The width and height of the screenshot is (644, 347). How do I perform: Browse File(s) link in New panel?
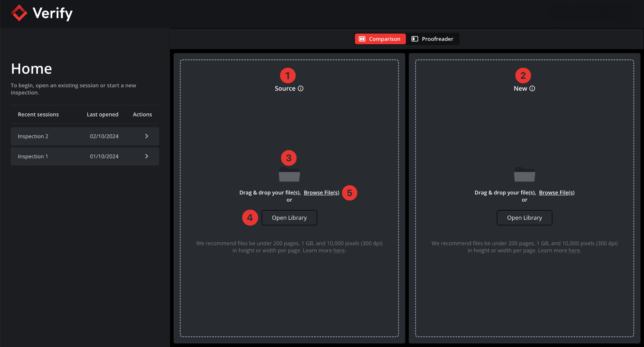pyautogui.click(x=557, y=192)
